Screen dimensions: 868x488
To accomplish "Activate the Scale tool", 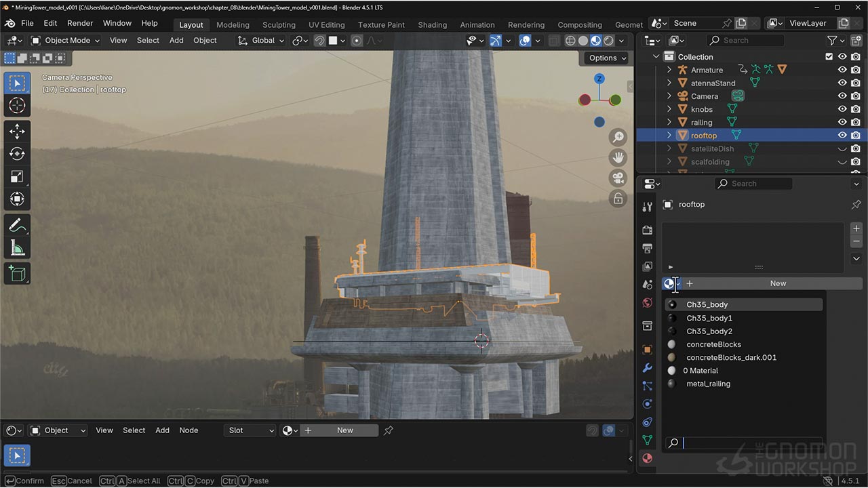I will point(17,176).
